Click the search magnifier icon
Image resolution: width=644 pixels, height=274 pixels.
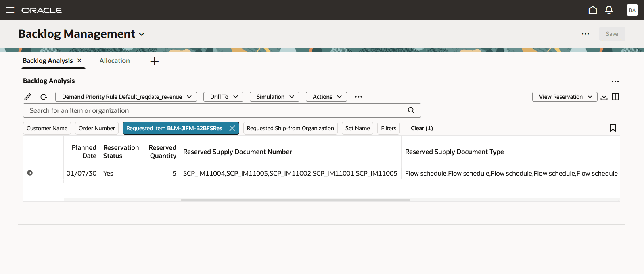(411, 110)
